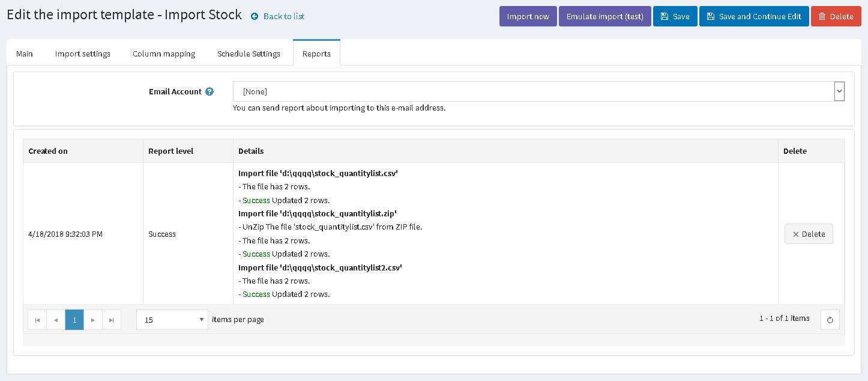Image resolution: width=868 pixels, height=381 pixels.
Task: Delete the 4/18/2018 report row
Action: click(809, 234)
